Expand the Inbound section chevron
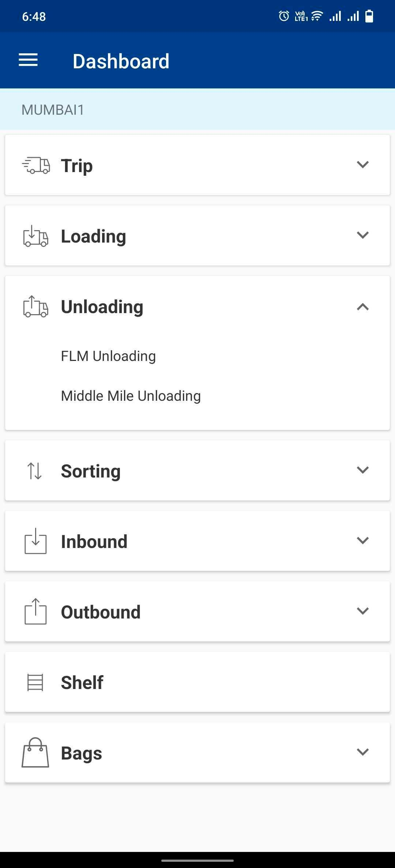The image size is (395, 868). click(362, 540)
